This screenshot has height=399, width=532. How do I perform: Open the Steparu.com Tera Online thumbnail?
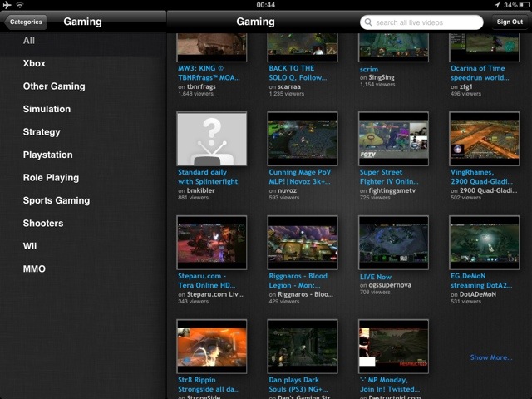[x=212, y=243]
